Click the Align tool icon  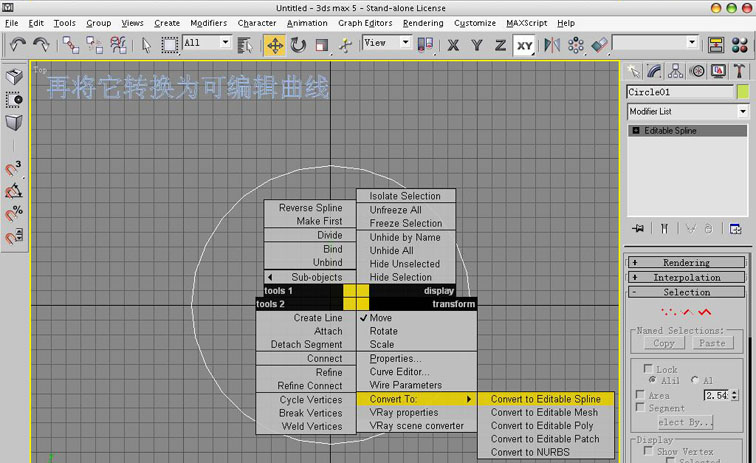tap(599, 45)
